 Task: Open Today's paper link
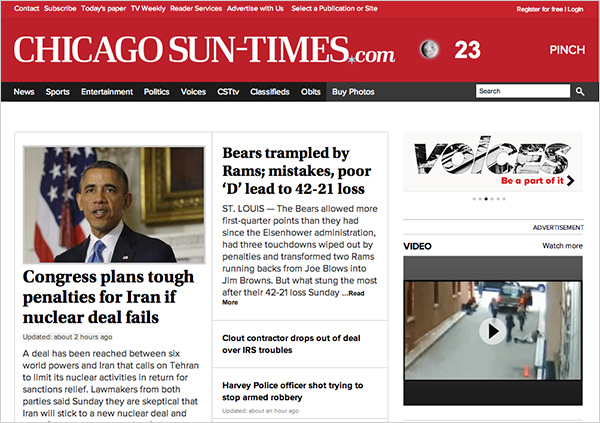pos(103,8)
